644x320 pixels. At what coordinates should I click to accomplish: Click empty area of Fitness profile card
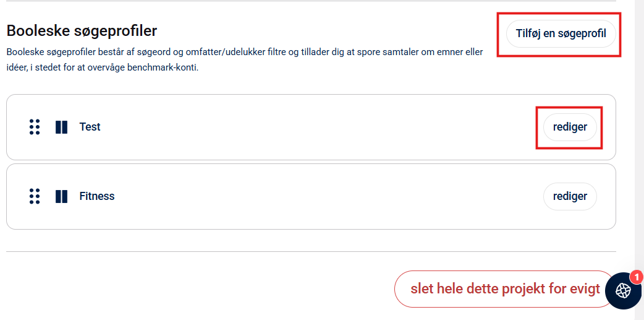click(x=309, y=196)
